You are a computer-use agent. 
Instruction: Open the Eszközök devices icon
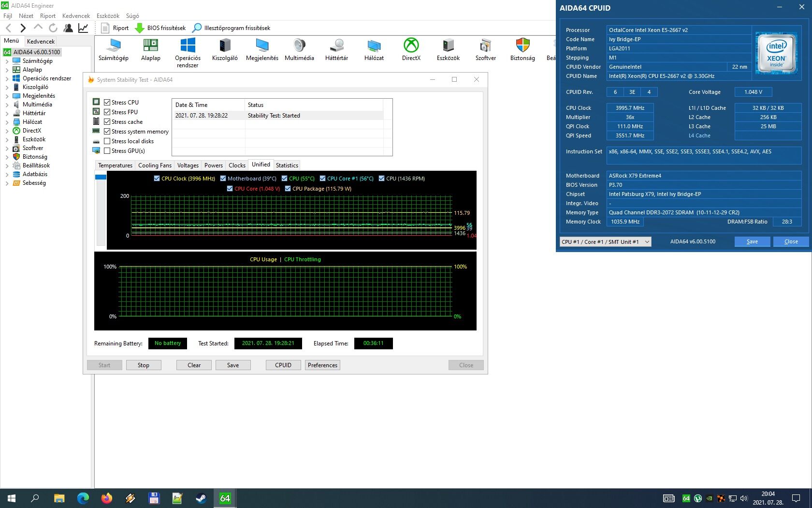(x=448, y=45)
